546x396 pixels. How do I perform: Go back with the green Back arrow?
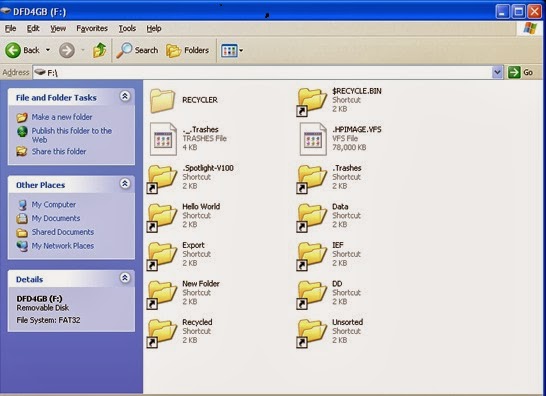coord(13,51)
